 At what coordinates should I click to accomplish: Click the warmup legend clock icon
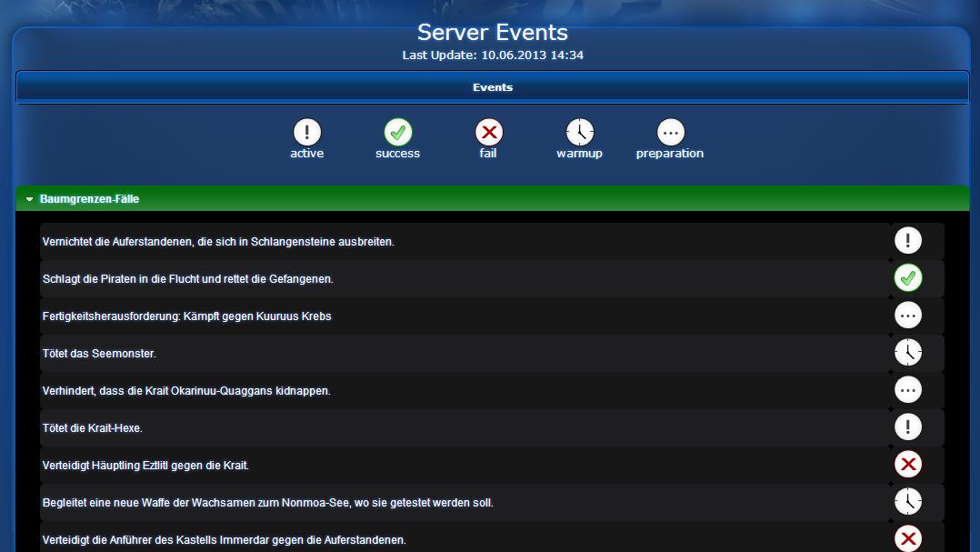point(580,132)
